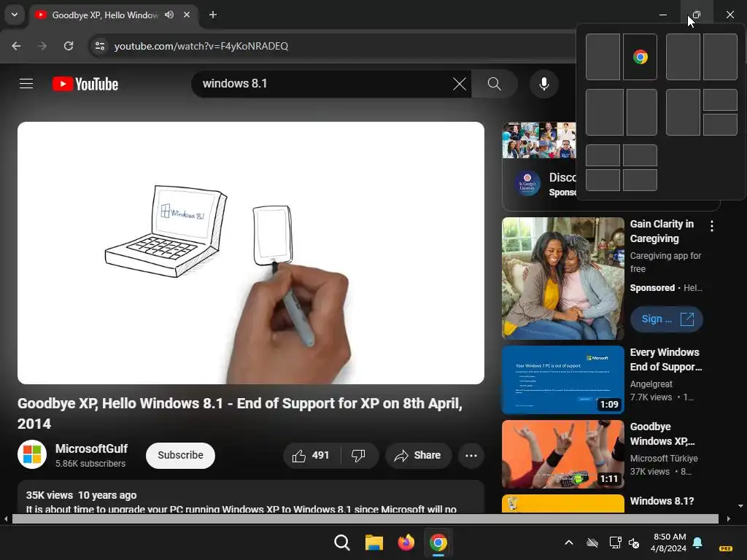
Task: Click the right arrow of the horizontal scrollbar
Action: [729, 518]
